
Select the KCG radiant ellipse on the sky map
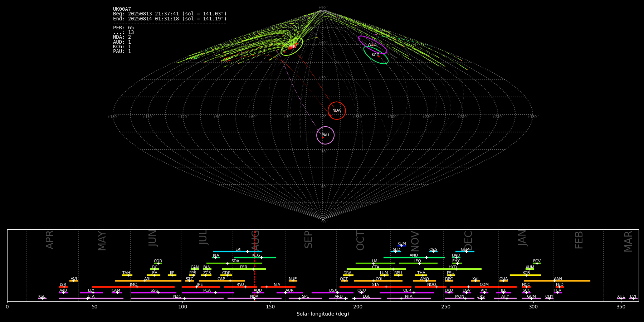[x=376, y=55]
